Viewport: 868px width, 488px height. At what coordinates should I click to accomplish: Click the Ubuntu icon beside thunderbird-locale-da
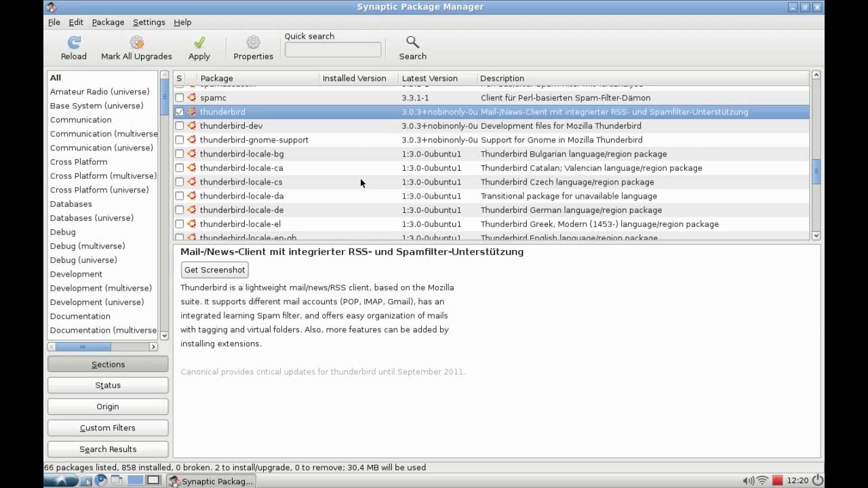pos(192,196)
